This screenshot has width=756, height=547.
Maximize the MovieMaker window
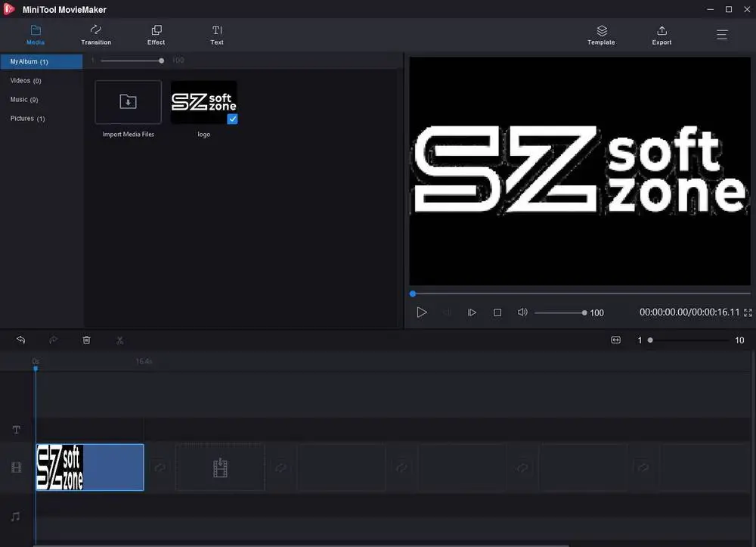729,9
